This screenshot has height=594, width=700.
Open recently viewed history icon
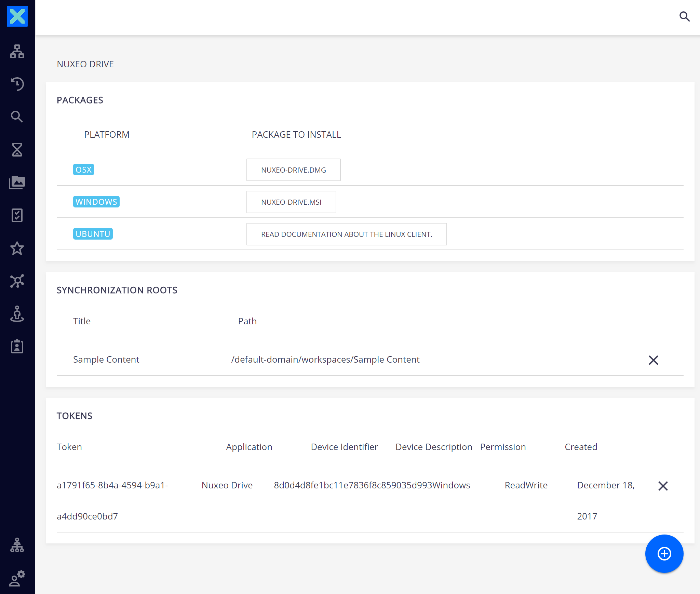point(17,84)
